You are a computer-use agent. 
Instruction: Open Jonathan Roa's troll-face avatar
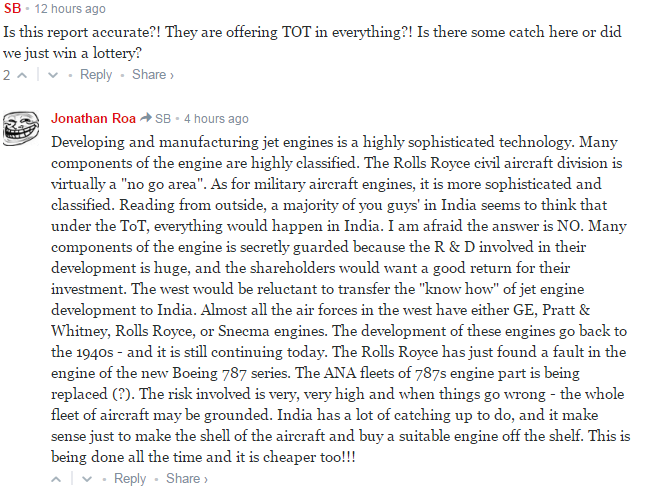pyautogui.click(x=21, y=128)
